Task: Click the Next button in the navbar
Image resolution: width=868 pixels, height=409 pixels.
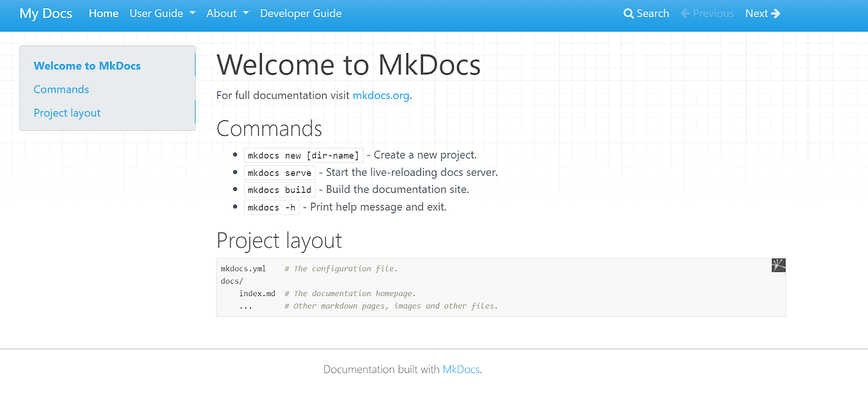Action: [x=763, y=13]
